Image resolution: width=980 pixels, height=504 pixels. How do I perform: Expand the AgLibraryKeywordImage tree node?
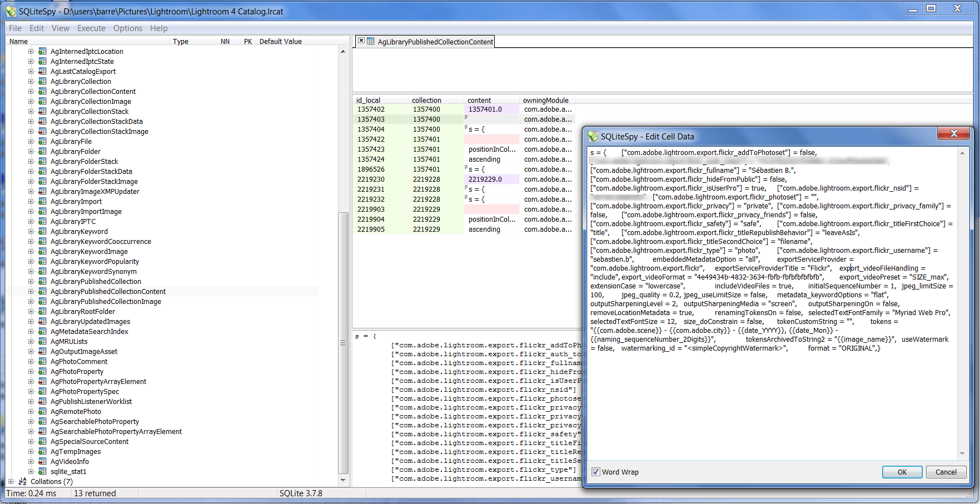tap(31, 252)
